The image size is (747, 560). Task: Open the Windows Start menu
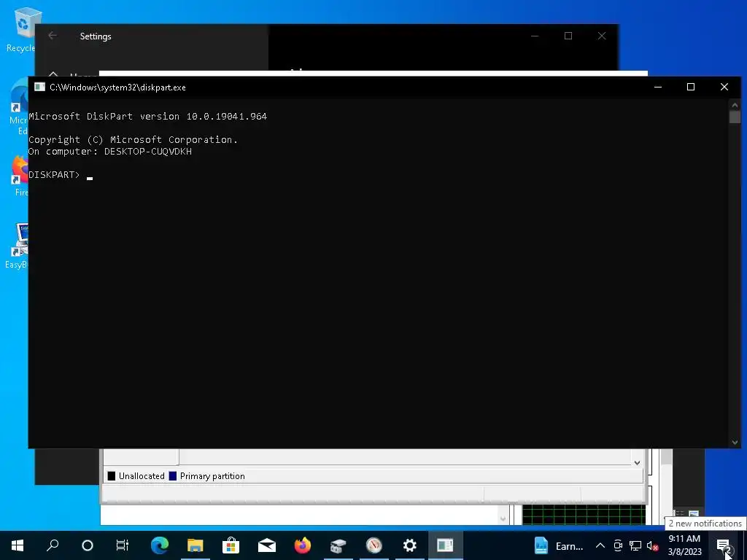(18, 545)
